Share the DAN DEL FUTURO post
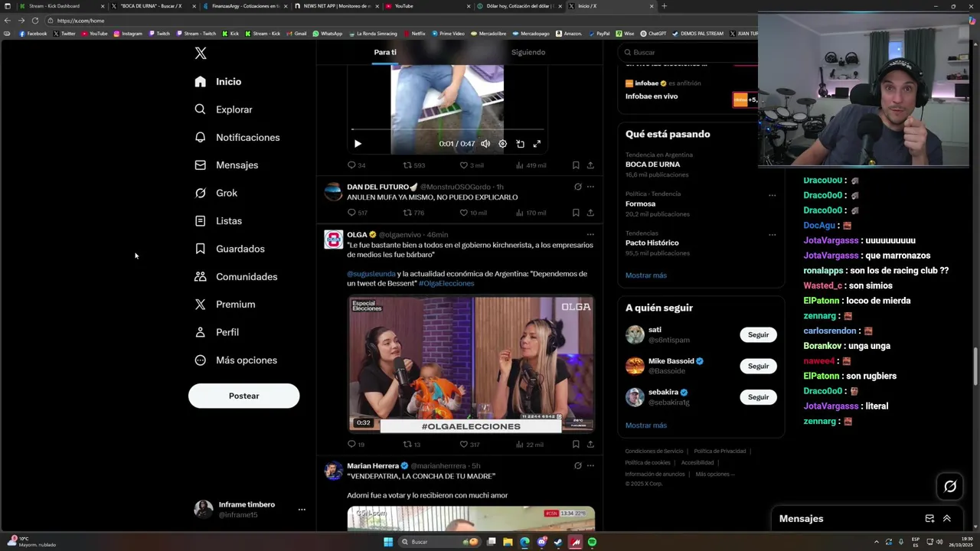Image resolution: width=980 pixels, height=551 pixels. point(590,213)
